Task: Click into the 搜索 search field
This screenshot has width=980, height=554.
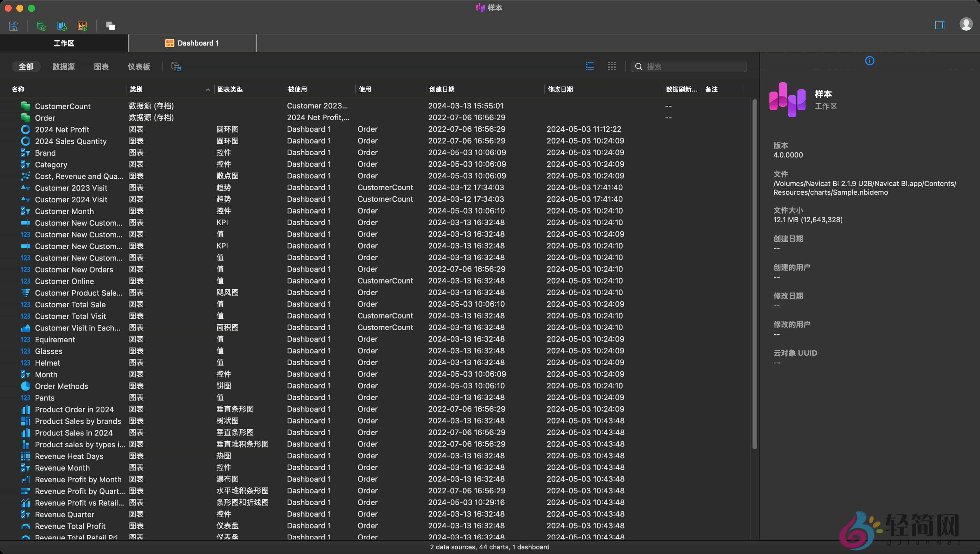Action: (x=689, y=66)
